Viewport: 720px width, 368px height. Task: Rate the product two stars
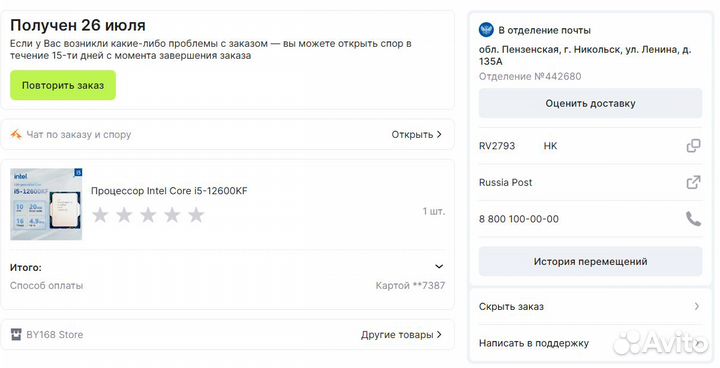pos(124,215)
